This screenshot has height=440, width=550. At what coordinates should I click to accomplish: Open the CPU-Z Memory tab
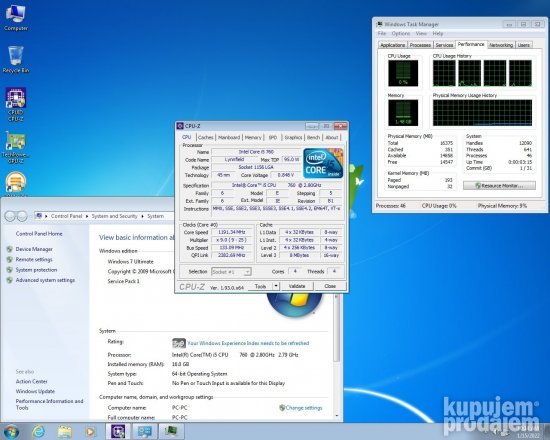pyautogui.click(x=253, y=137)
